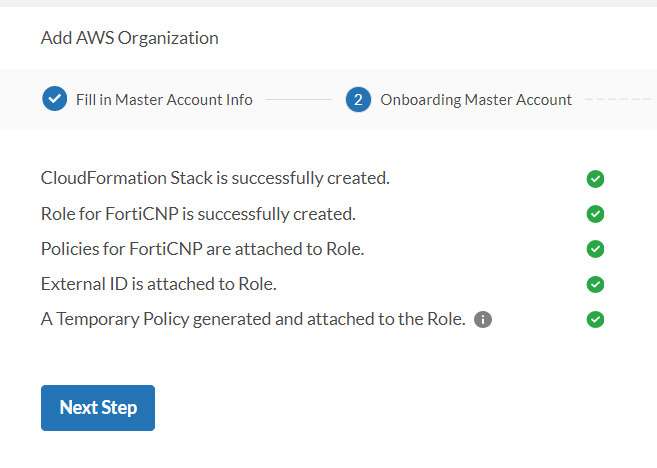Select the Onboarding Master Account step
657x468 pixels.
(x=476, y=100)
